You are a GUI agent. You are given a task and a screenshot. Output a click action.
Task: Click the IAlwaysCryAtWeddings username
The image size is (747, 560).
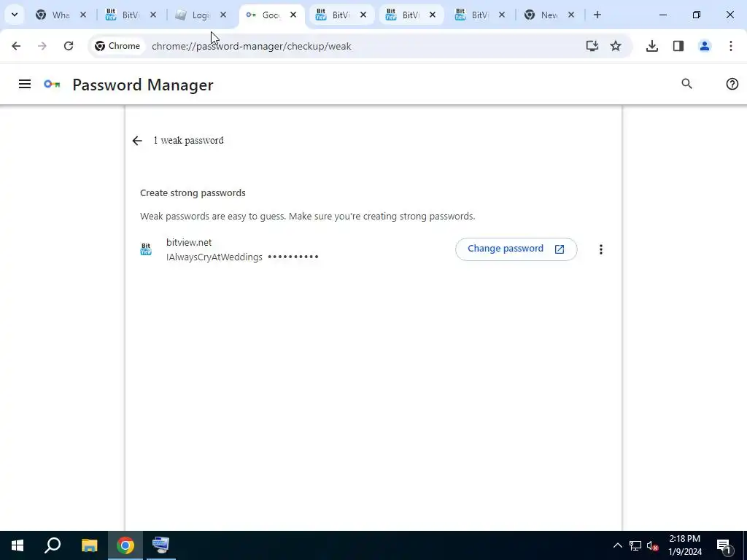pos(214,257)
